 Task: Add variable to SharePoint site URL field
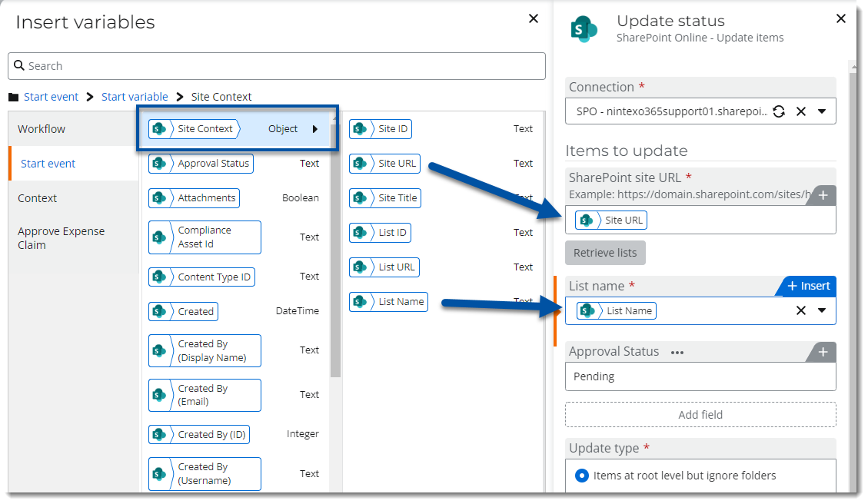click(823, 195)
